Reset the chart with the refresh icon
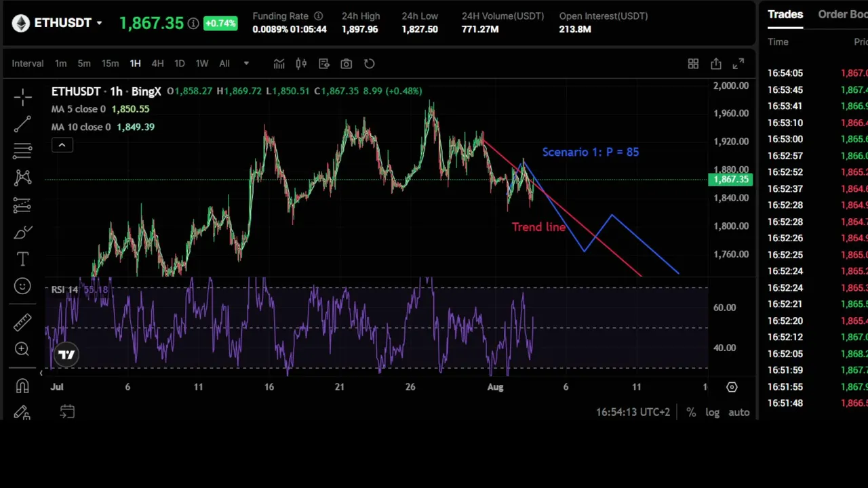 [x=369, y=64]
